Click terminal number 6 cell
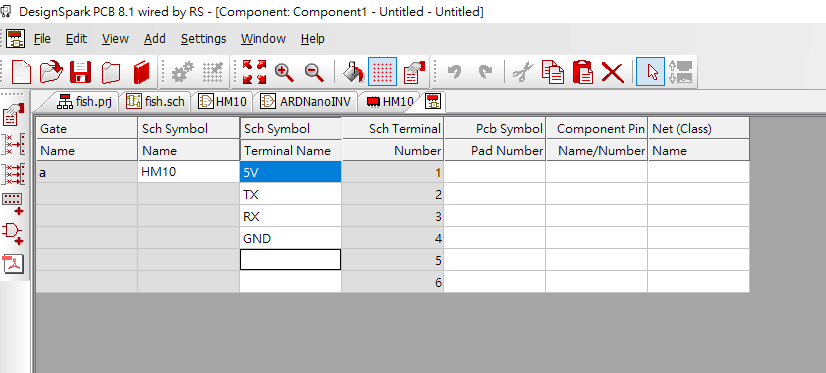826x373 pixels. coord(392,282)
